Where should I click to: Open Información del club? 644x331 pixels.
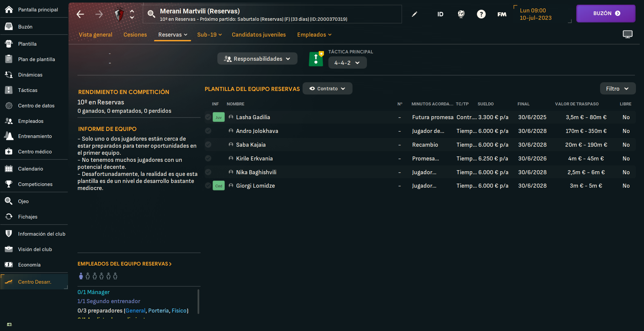coord(34,234)
